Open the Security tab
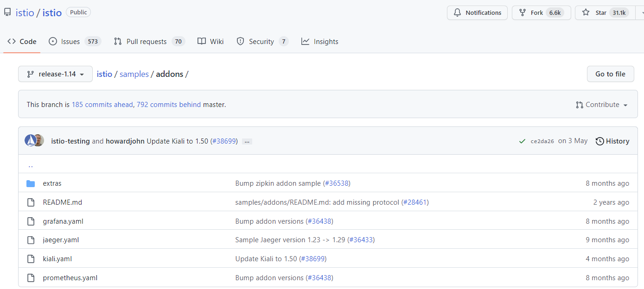The width and height of the screenshot is (644, 289). click(x=262, y=42)
